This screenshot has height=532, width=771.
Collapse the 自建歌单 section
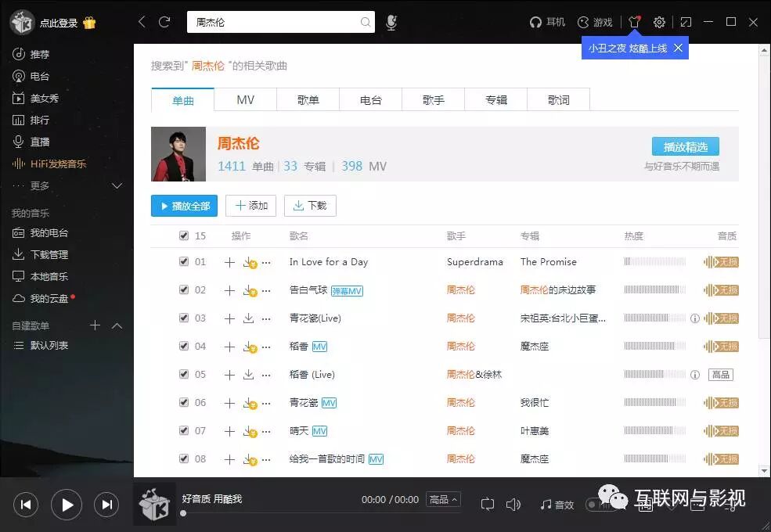117,325
